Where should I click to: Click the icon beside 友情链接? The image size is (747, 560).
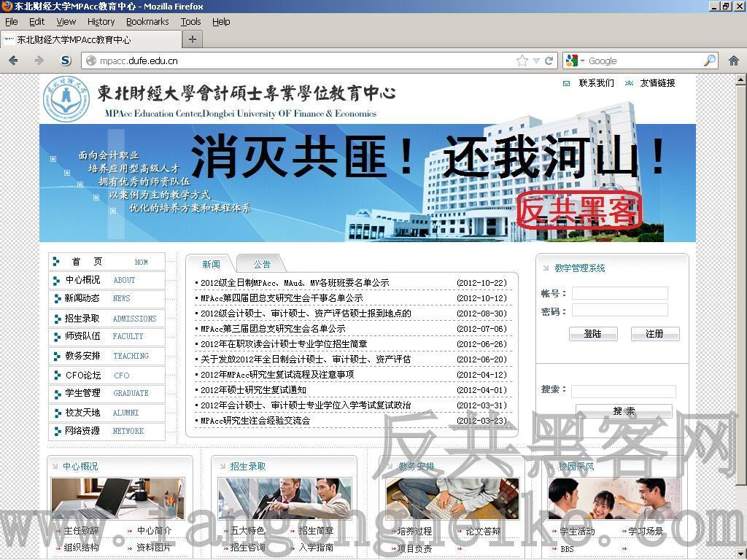coord(629,83)
